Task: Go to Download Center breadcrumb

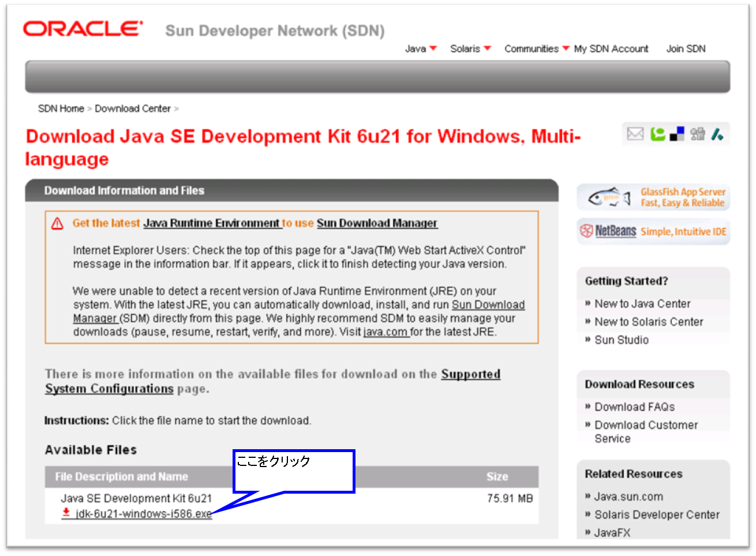Action: pyautogui.click(x=133, y=109)
